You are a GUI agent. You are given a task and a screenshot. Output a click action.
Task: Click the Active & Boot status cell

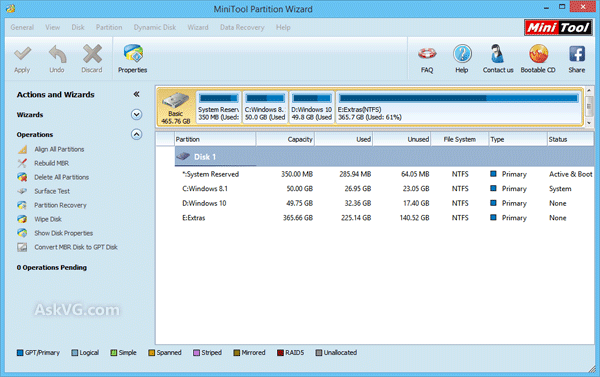pyautogui.click(x=571, y=174)
